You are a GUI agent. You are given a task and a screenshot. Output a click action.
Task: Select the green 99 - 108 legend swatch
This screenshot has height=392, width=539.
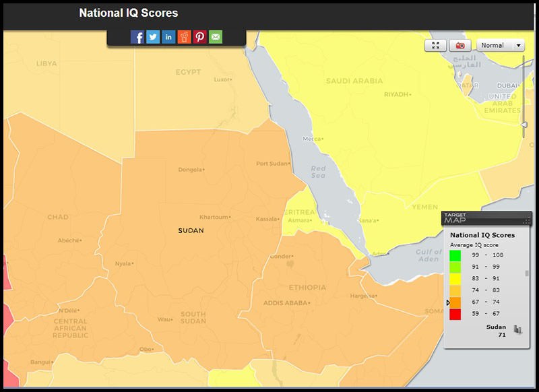coord(455,255)
